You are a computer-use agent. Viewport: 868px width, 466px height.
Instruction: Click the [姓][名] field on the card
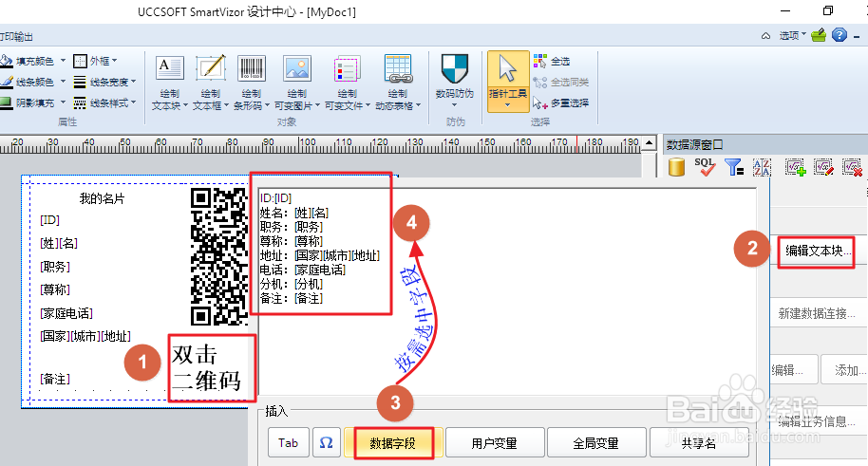pos(59,243)
